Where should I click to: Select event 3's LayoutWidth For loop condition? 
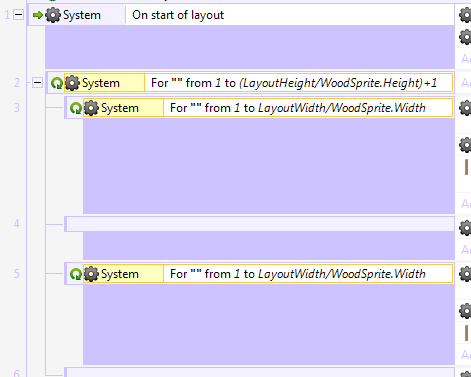coord(308,108)
